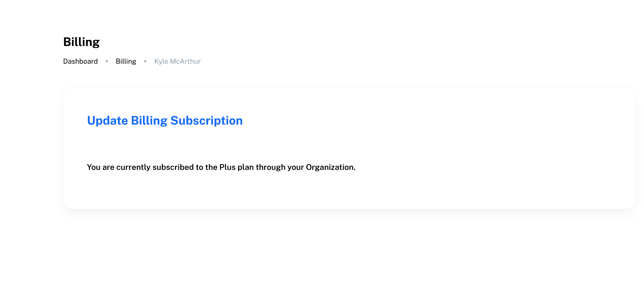Select the Kyle McArthur breadcrumb item
Viewport: 644px width, 296px height.
(x=177, y=61)
